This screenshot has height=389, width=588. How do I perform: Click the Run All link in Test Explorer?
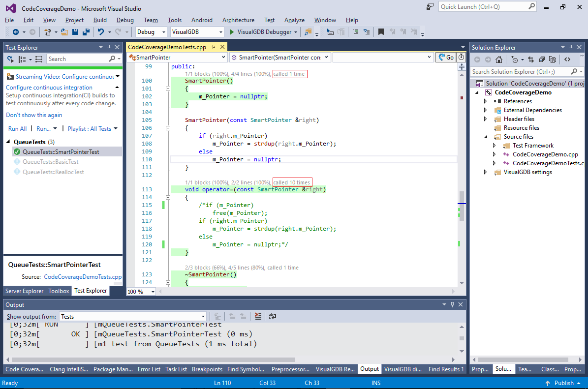point(17,129)
